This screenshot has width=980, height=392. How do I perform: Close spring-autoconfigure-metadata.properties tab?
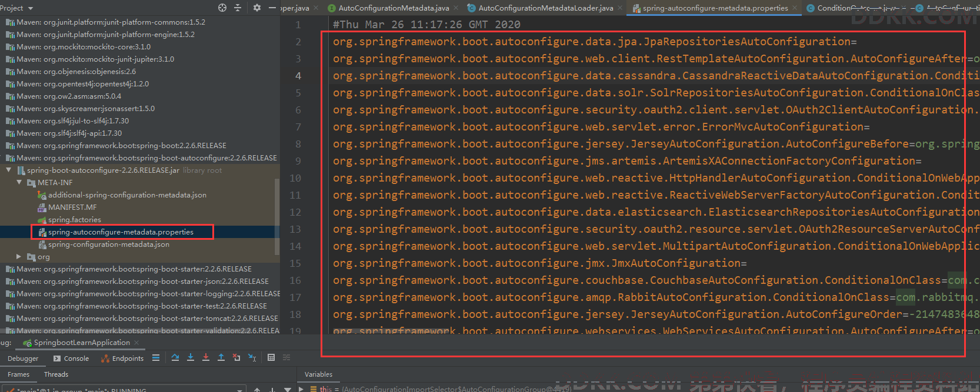pos(795,8)
